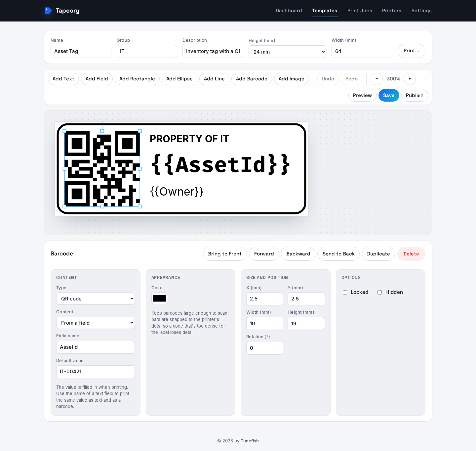This screenshot has width=476, height=451.
Task: Open the barcode Color swatch
Action: click(x=160, y=298)
